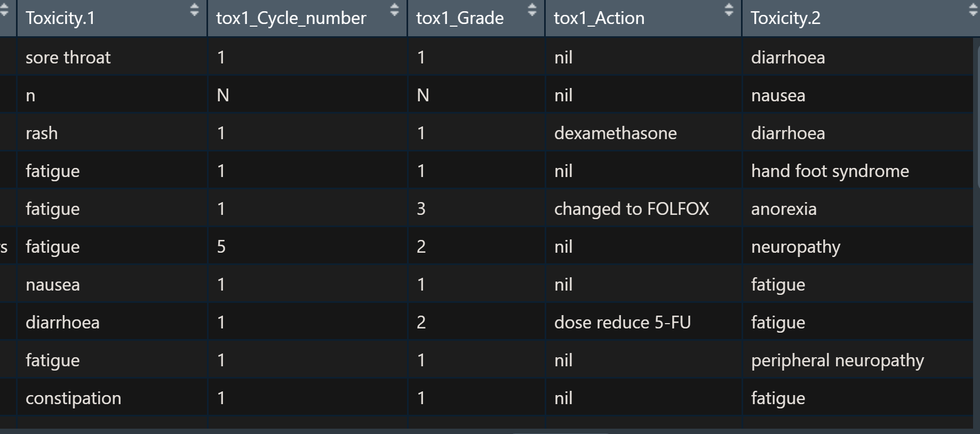
Task: Click the sort arrows on the Toxicity.2 column
Action: tap(973, 10)
